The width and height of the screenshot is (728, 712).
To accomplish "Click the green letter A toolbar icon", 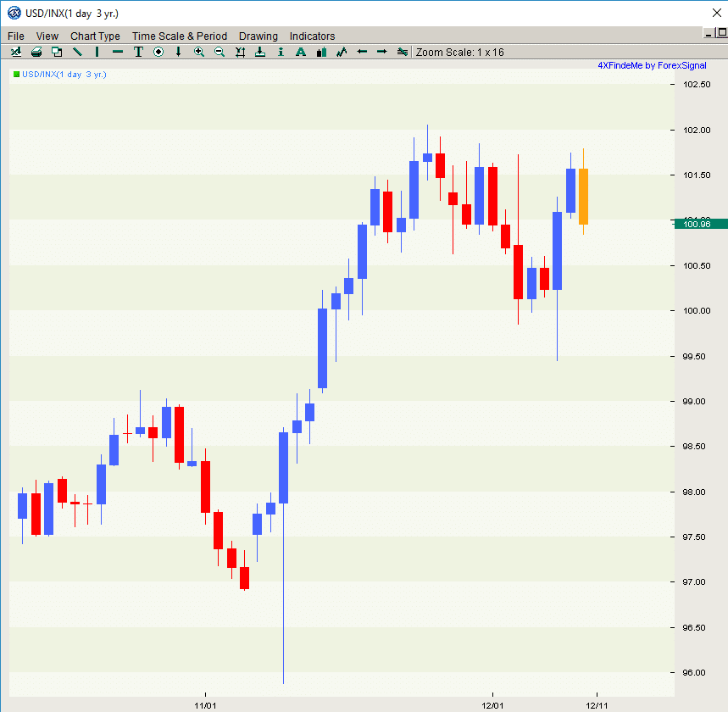I will click(x=301, y=52).
